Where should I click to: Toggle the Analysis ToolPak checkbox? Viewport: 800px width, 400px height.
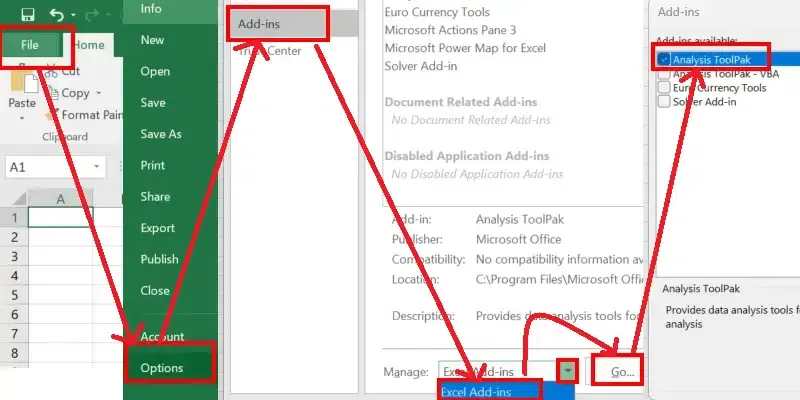(x=664, y=60)
